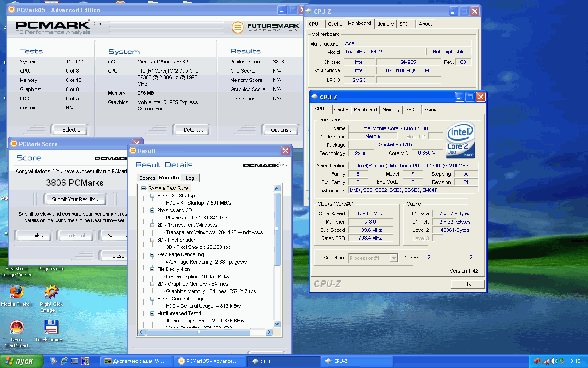Collapse the Physics and 3D node
Image resolution: width=588 pixels, height=368 pixels.
(x=153, y=210)
